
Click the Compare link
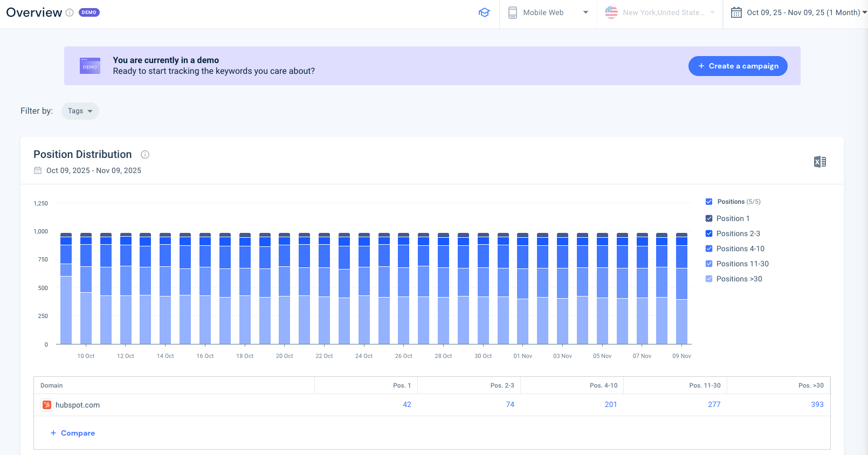(x=73, y=433)
